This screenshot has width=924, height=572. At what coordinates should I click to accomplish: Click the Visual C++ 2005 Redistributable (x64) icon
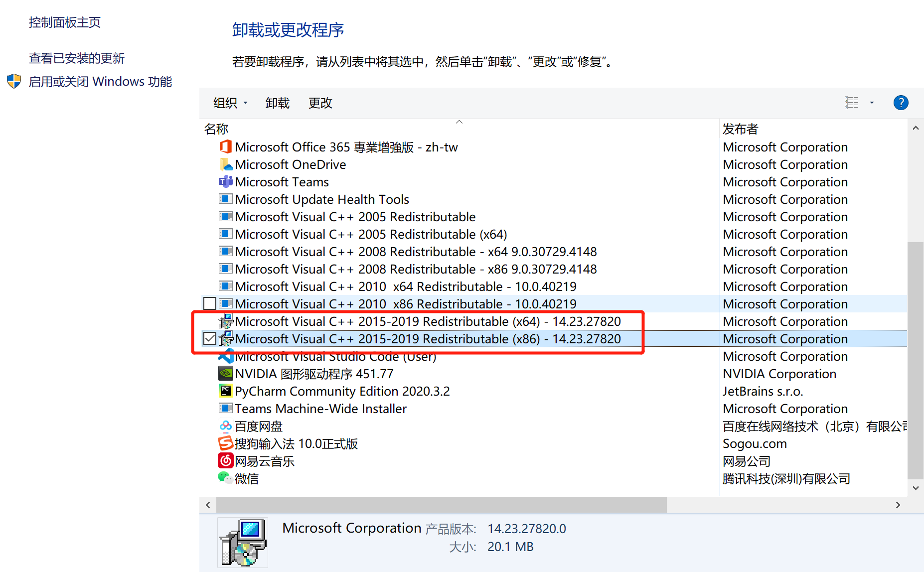(226, 234)
